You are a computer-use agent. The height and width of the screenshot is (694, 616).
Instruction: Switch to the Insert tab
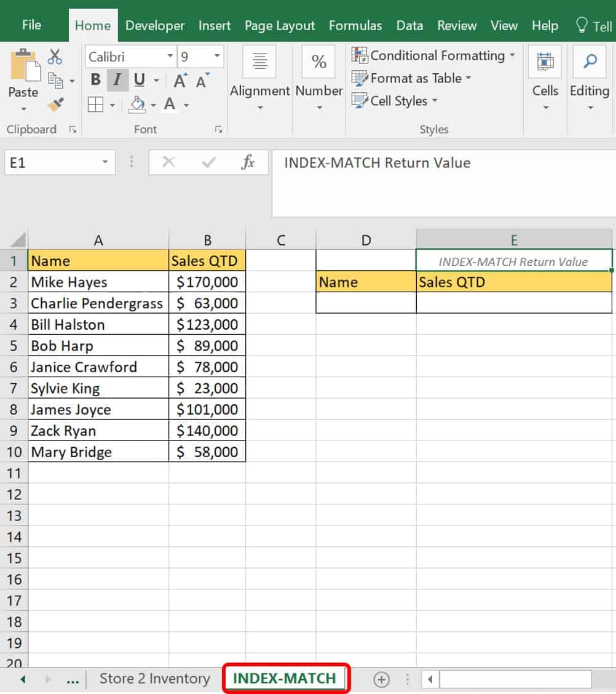click(x=215, y=26)
